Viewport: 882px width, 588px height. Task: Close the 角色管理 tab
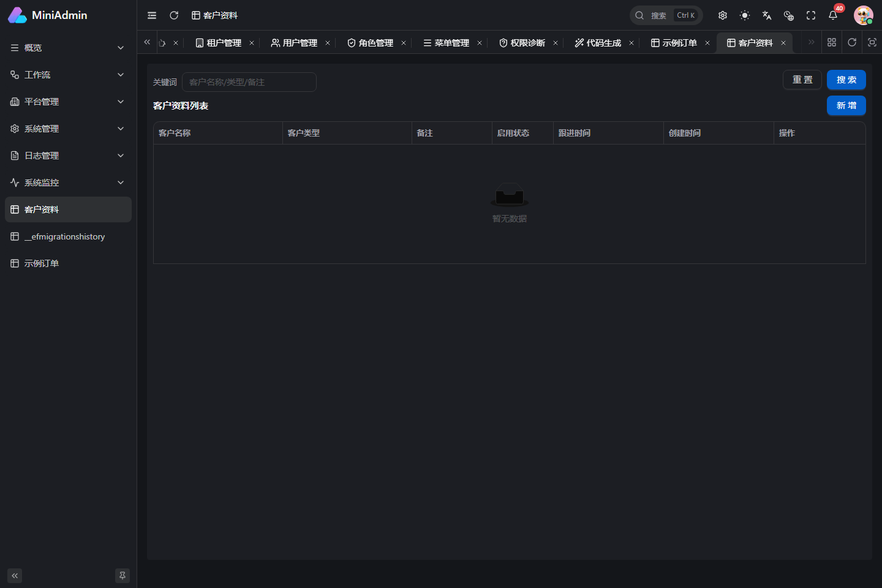(x=404, y=43)
